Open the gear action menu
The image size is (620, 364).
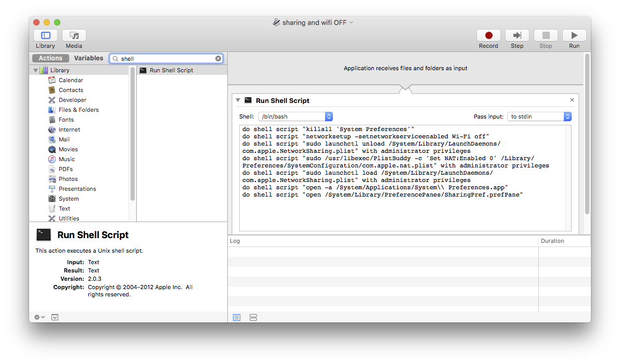39,317
